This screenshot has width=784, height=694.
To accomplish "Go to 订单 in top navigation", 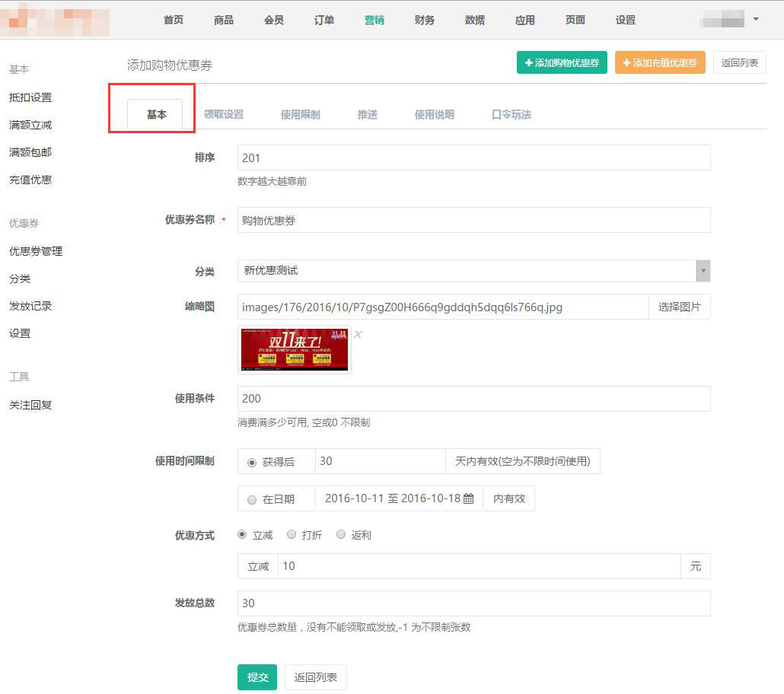I will (324, 21).
